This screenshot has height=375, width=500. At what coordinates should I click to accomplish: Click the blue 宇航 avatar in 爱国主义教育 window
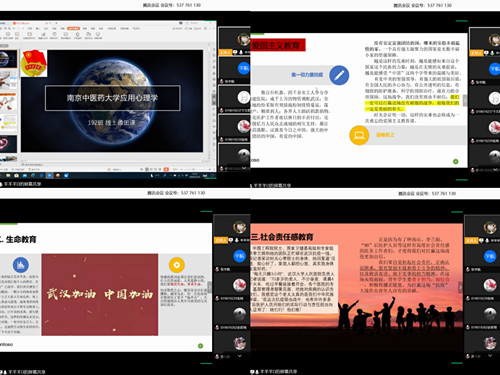(x=495, y=69)
